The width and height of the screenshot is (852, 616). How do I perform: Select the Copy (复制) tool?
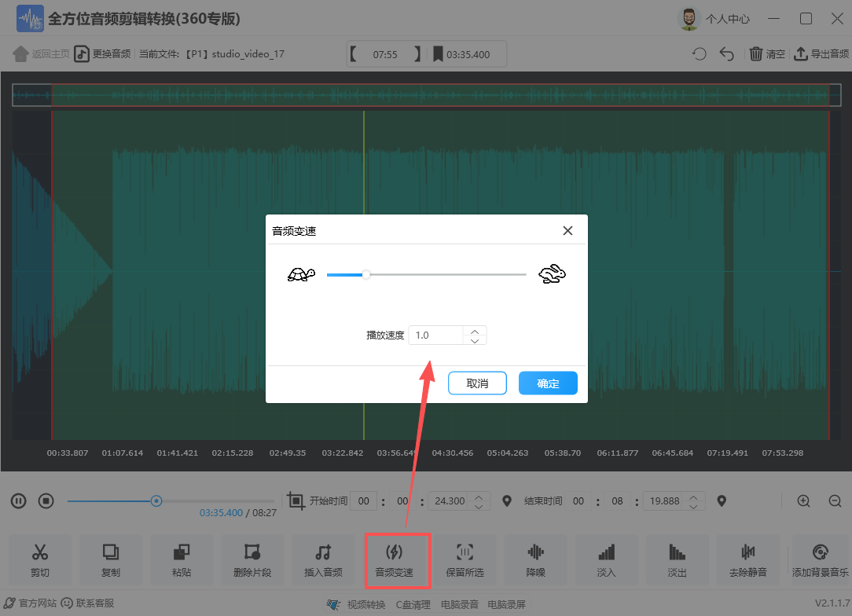[111, 560]
